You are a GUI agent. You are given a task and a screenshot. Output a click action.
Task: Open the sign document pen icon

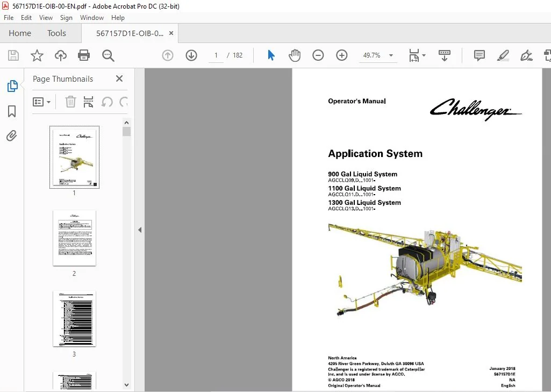(526, 55)
